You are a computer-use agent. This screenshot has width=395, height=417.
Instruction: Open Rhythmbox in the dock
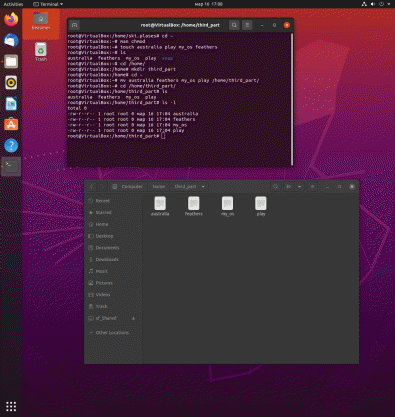[11, 83]
